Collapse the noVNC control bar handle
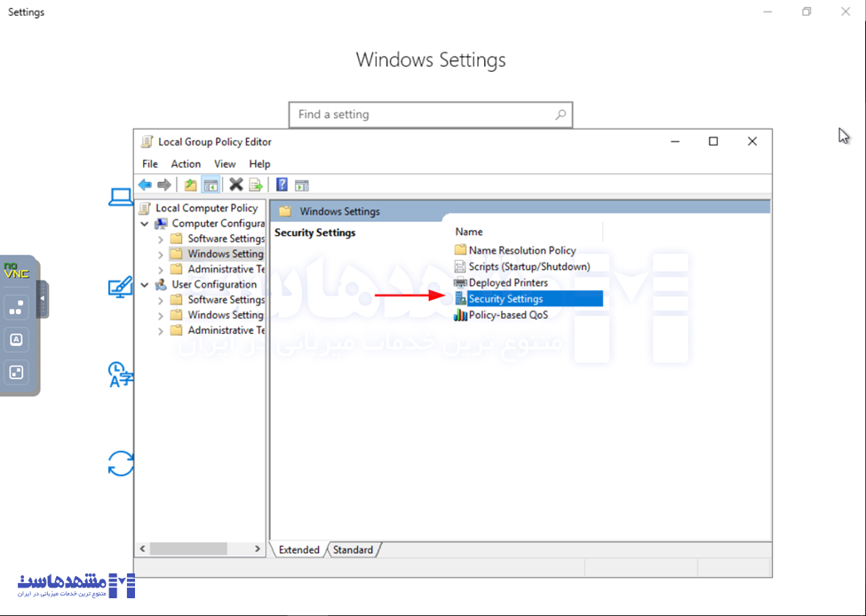Viewport: 866px width, 616px height. coord(42,299)
